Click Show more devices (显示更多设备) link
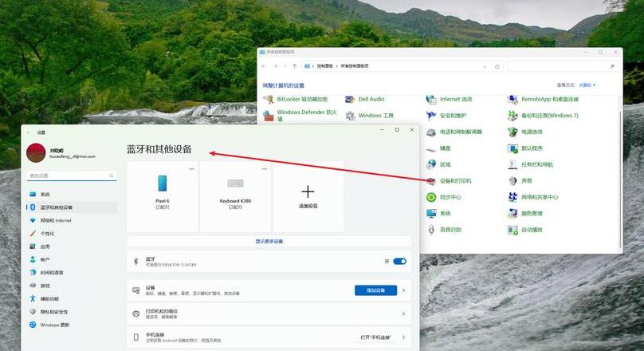 (269, 241)
